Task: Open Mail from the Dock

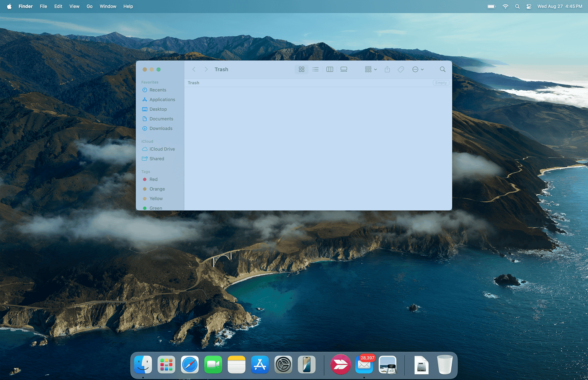Action: pyautogui.click(x=364, y=365)
